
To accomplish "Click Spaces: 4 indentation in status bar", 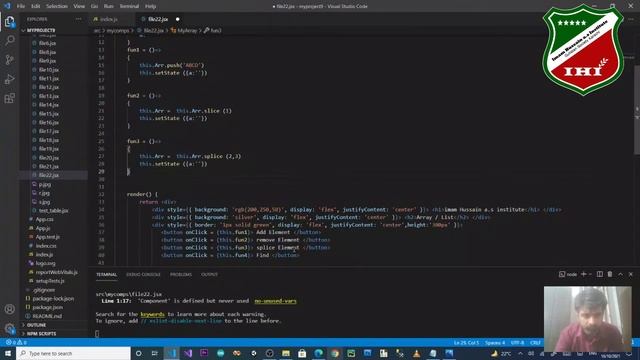I will tap(495, 342).
